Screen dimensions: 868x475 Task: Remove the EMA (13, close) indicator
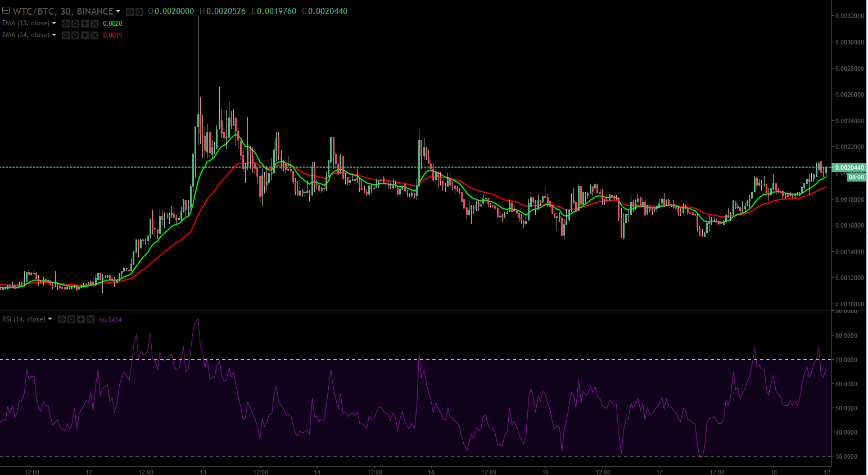tap(94, 24)
